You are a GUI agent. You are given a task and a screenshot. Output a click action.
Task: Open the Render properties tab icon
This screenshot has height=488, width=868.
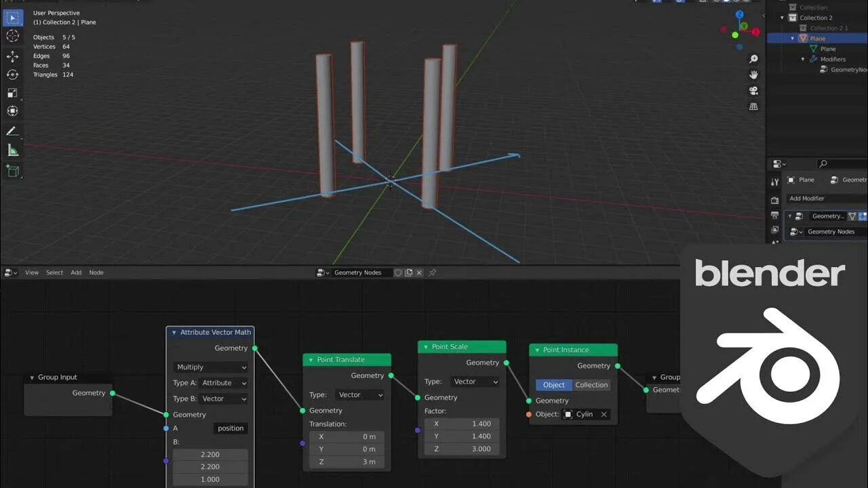[x=774, y=201]
